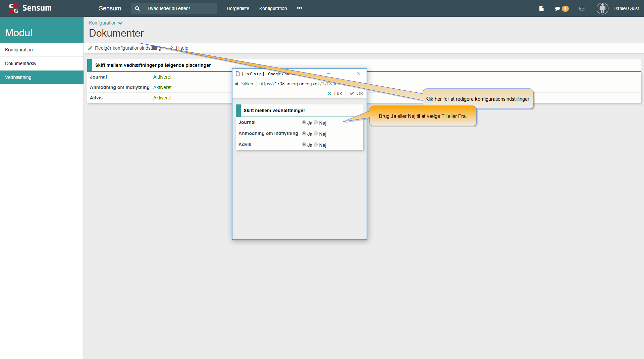The width and height of the screenshot is (644, 359).
Task: Open Borgerliste in the top menu
Action: (238, 8)
